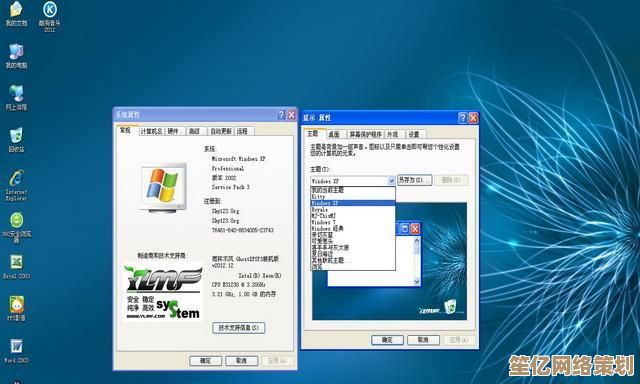Click the help button in 系统属性 title bar
Viewport: 640px width, 384px height.
click(x=281, y=115)
